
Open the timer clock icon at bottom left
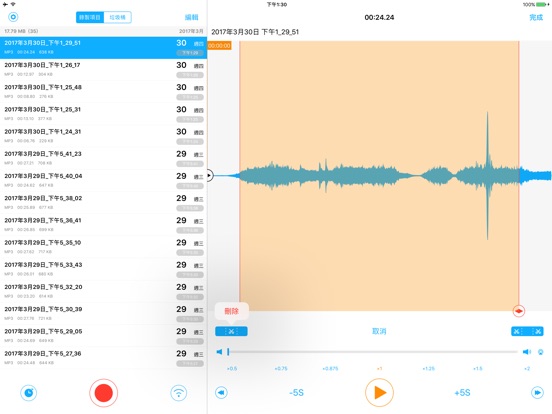click(x=29, y=393)
